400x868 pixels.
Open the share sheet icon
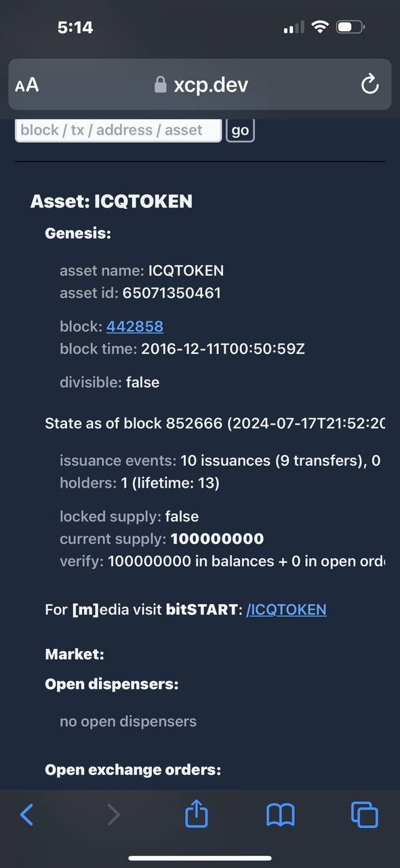(197, 813)
